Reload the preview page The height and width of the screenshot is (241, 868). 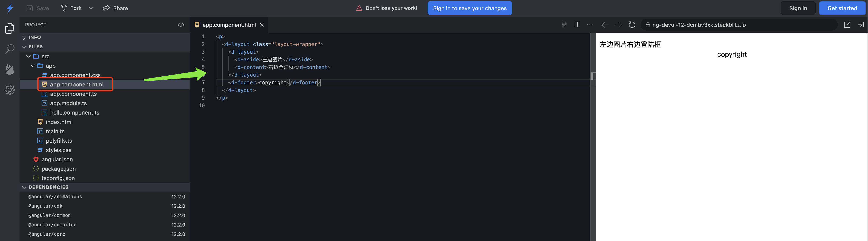632,25
